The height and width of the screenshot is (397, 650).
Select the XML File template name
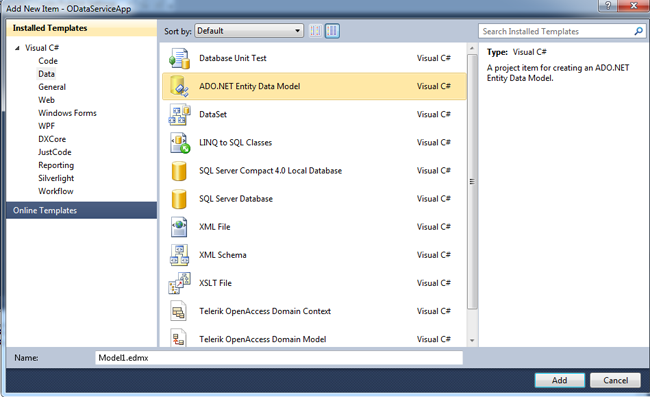214,227
